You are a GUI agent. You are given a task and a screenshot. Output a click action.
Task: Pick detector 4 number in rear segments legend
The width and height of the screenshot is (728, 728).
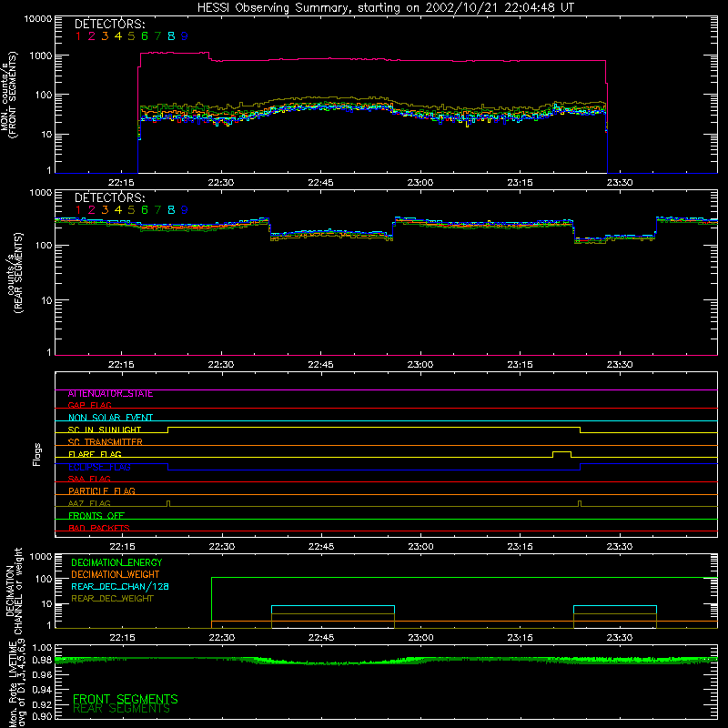pos(118,210)
